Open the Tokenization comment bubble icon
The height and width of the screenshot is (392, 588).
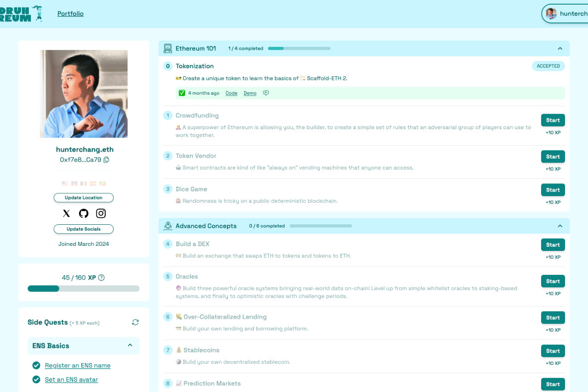[266, 93]
